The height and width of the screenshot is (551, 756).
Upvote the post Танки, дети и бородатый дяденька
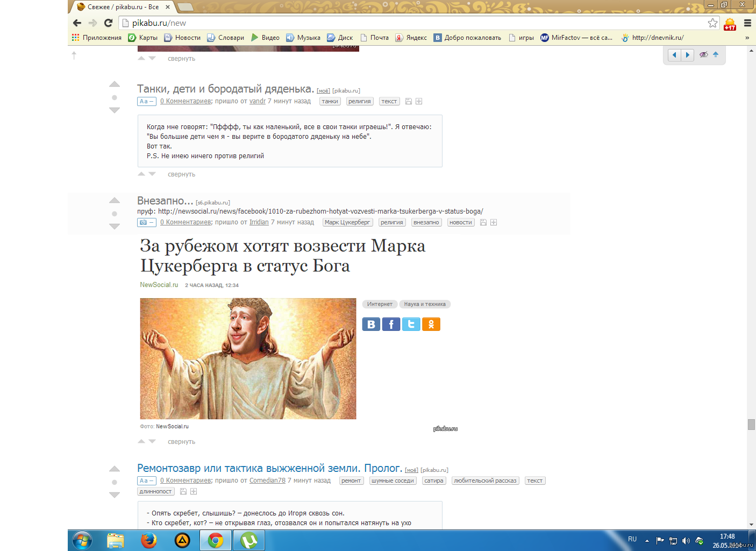115,84
